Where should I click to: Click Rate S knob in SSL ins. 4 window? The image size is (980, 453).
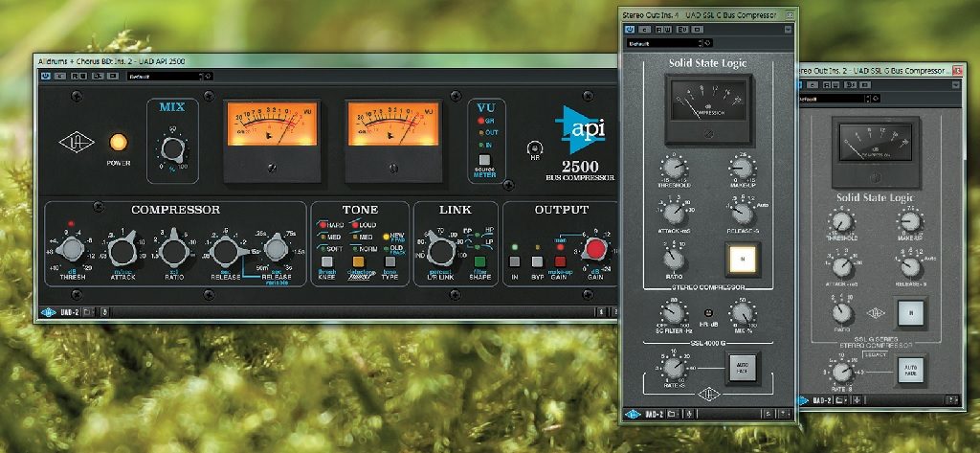pos(674,367)
